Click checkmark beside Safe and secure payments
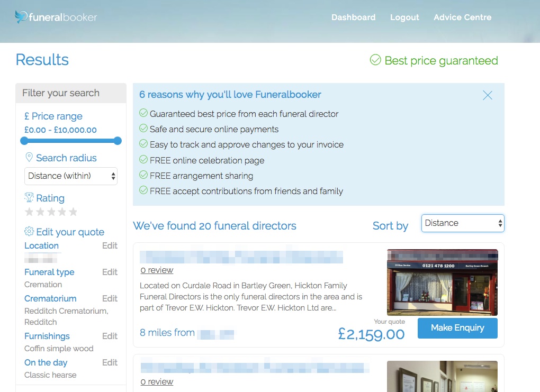The width and height of the screenshot is (540, 392). point(143,129)
